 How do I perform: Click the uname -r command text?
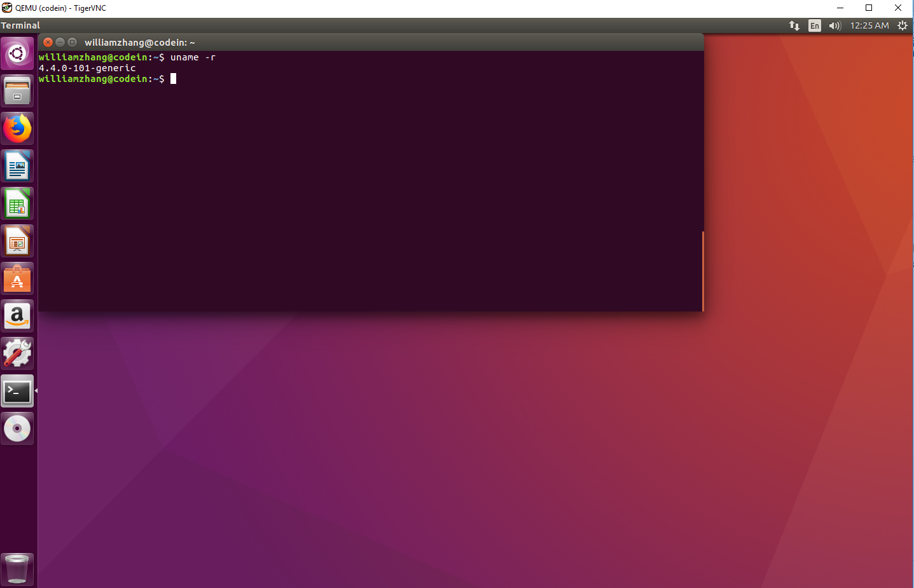click(193, 57)
